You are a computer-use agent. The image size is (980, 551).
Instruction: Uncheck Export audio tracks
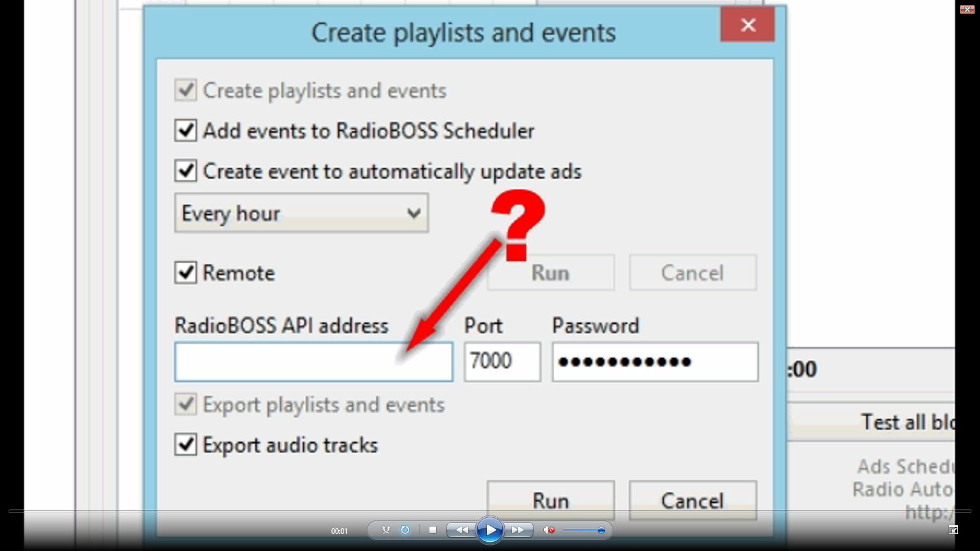[x=186, y=444]
